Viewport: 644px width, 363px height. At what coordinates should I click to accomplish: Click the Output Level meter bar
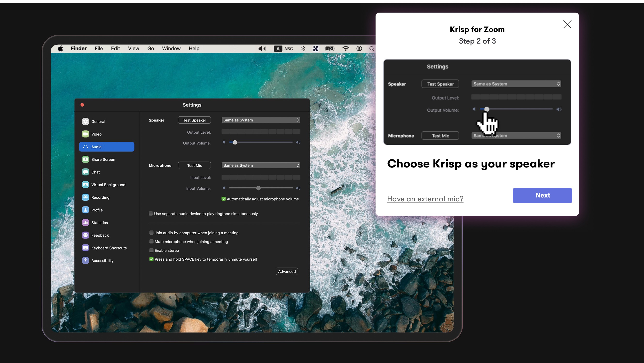point(261,132)
